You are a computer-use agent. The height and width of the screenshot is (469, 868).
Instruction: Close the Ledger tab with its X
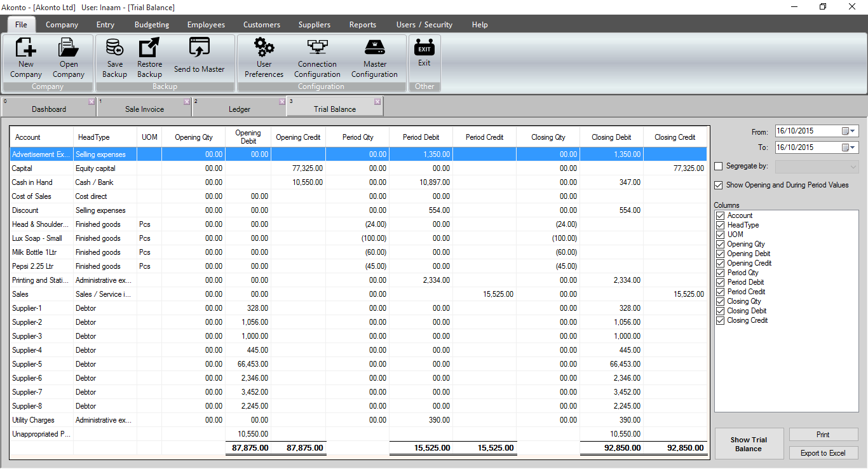[282, 102]
